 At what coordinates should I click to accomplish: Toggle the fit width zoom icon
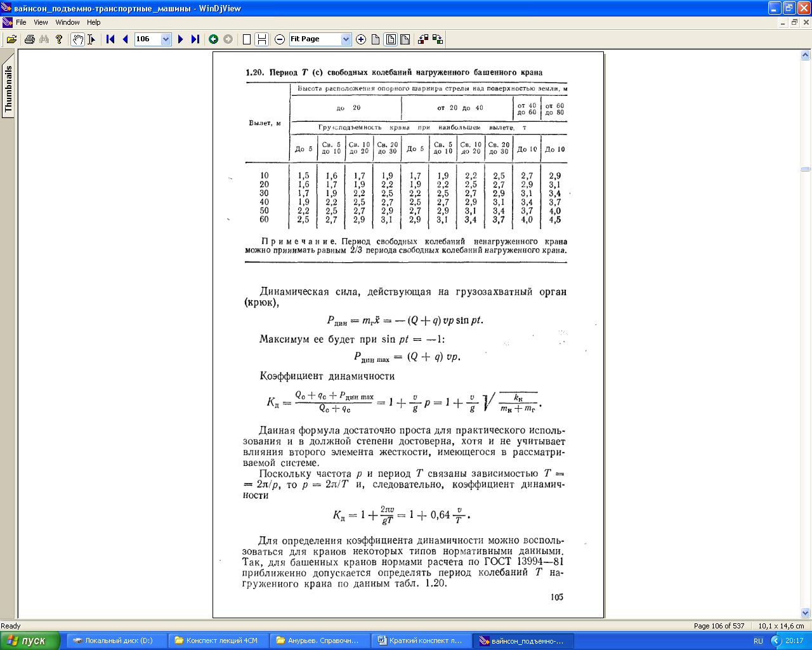click(x=405, y=39)
